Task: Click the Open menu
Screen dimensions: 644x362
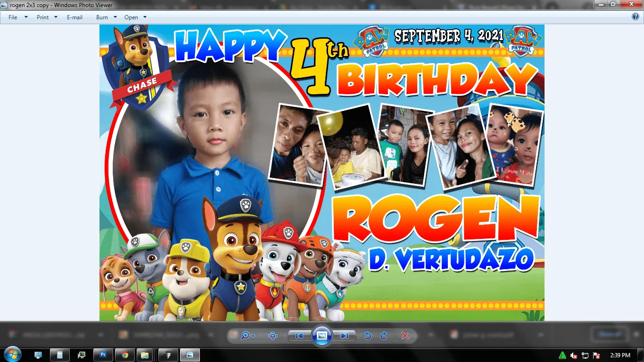Action: click(x=131, y=17)
